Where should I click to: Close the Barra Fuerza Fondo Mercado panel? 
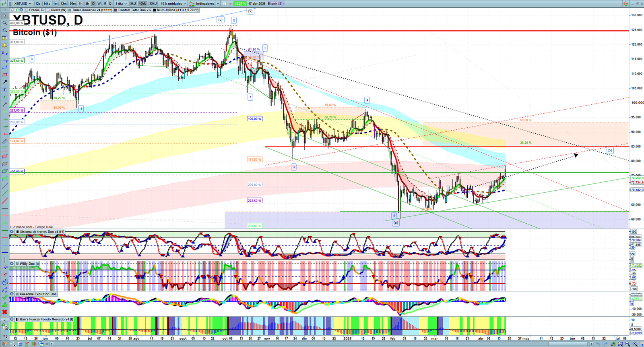click(x=12, y=319)
